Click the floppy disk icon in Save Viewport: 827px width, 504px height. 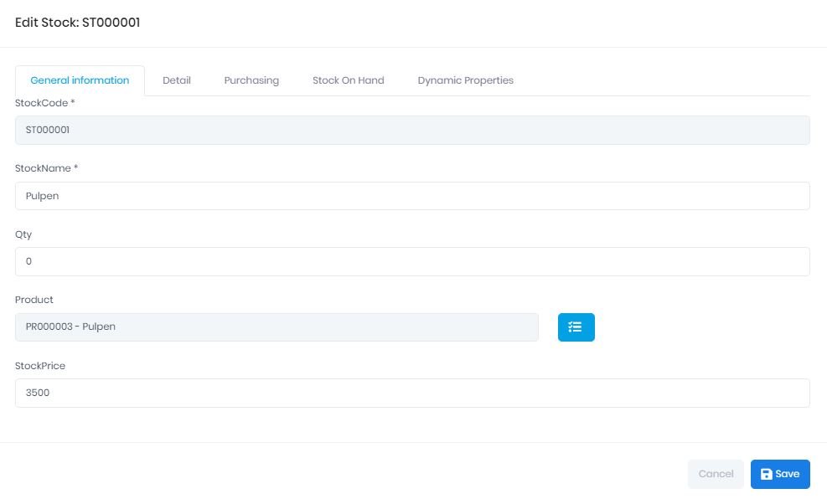(x=766, y=474)
